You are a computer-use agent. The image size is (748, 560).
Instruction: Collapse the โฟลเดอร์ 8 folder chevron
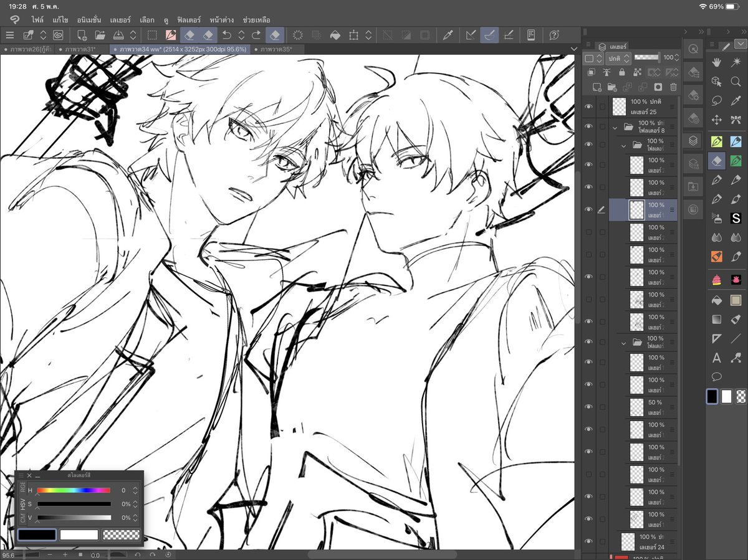click(615, 127)
